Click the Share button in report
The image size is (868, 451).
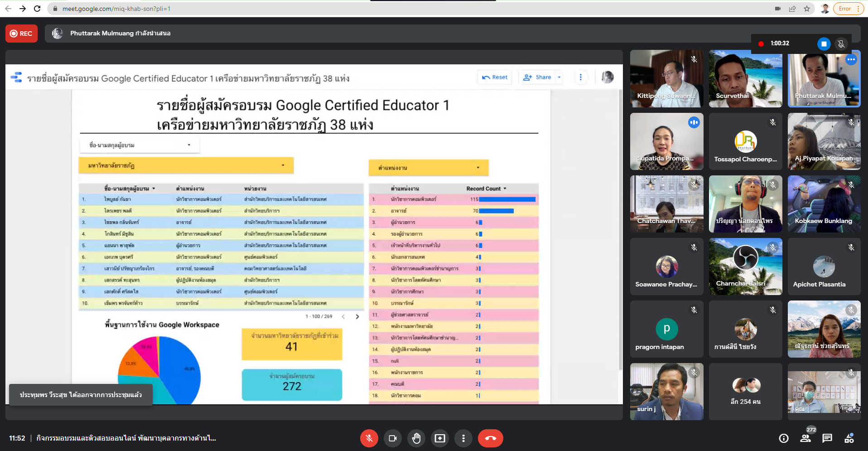pyautogui.click(x=538, y=78)
